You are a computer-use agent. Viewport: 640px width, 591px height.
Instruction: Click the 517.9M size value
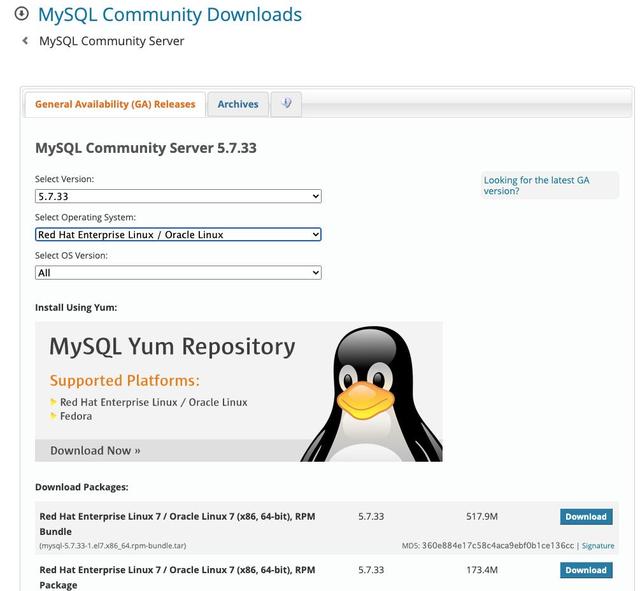(482, 517)
